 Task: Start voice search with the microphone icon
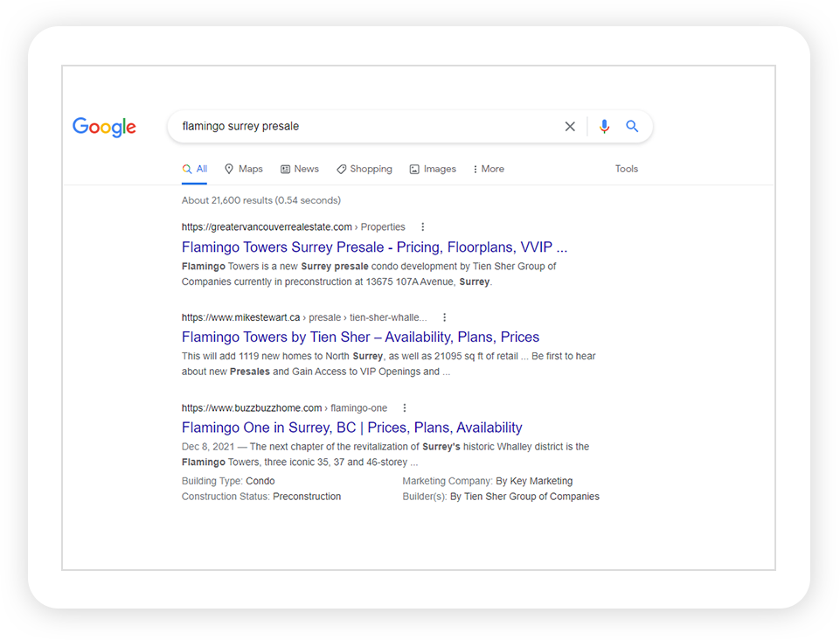click(604, 127)
